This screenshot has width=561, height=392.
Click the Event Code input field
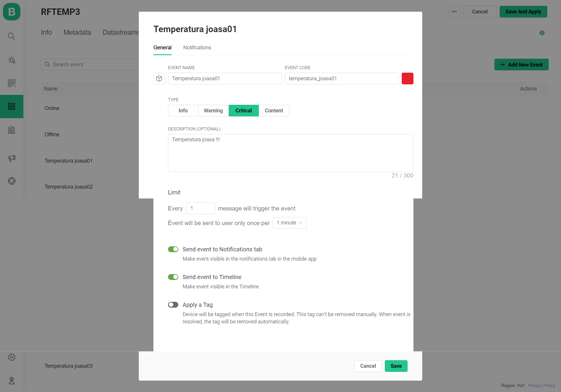click(342, 79)
